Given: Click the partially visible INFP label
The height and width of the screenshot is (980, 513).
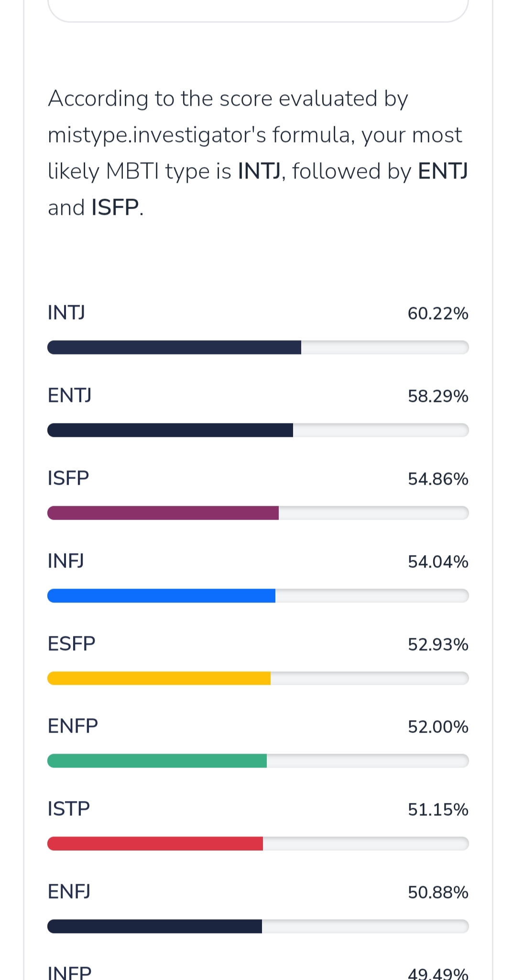Looking at the screenshot, I should click(x=70, y=972).
